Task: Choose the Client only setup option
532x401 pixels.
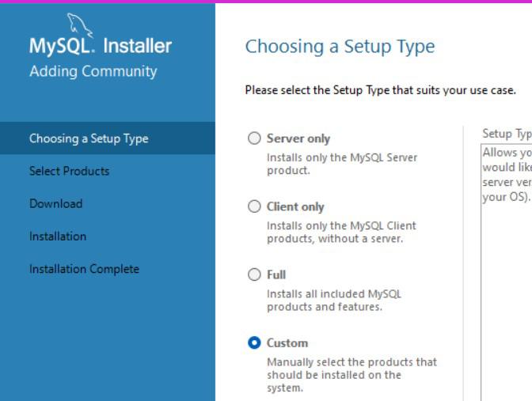Action: (254, 206)
